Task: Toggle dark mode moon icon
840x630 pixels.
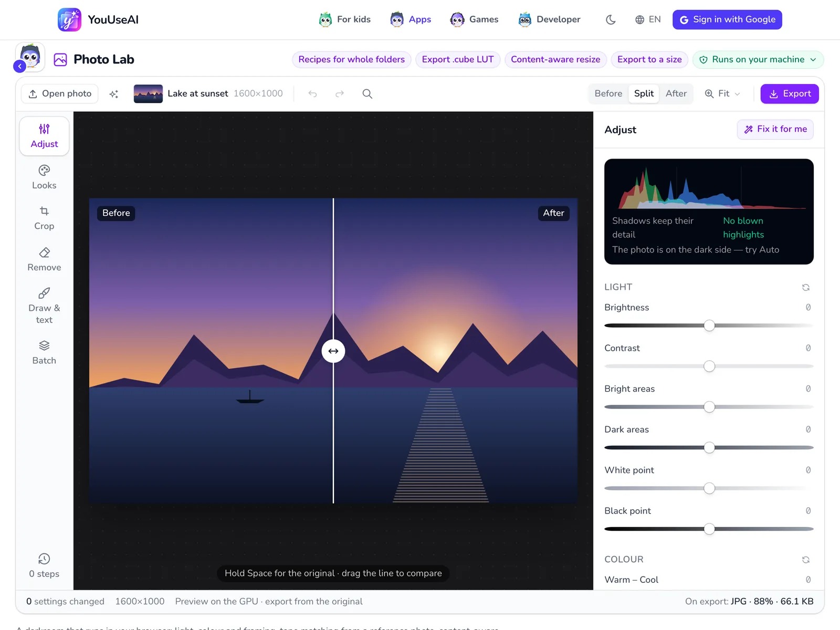Action: (x=611, y=19)
